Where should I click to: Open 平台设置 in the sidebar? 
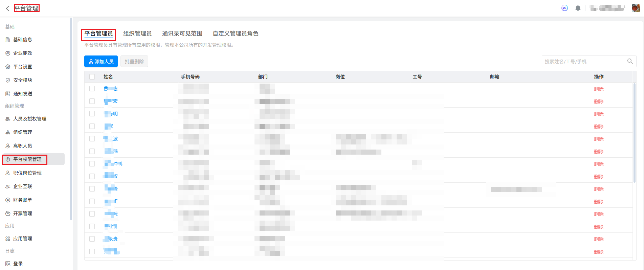point(23,67)
